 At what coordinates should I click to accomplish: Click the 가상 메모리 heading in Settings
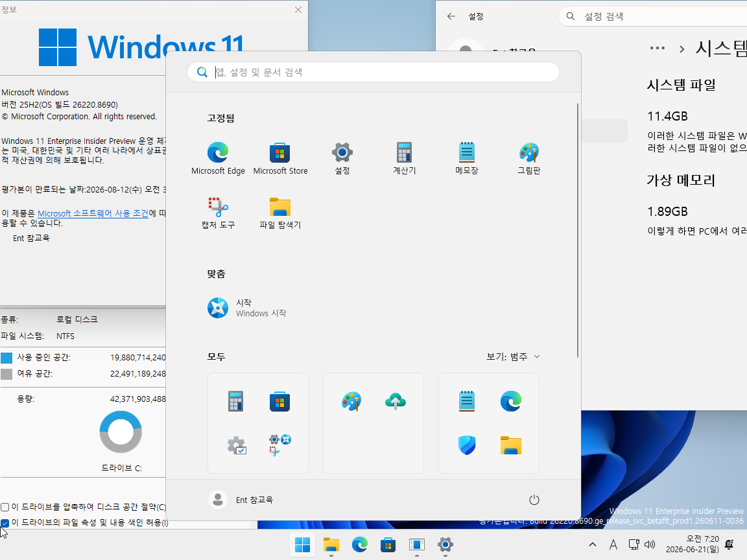point(681,180)
